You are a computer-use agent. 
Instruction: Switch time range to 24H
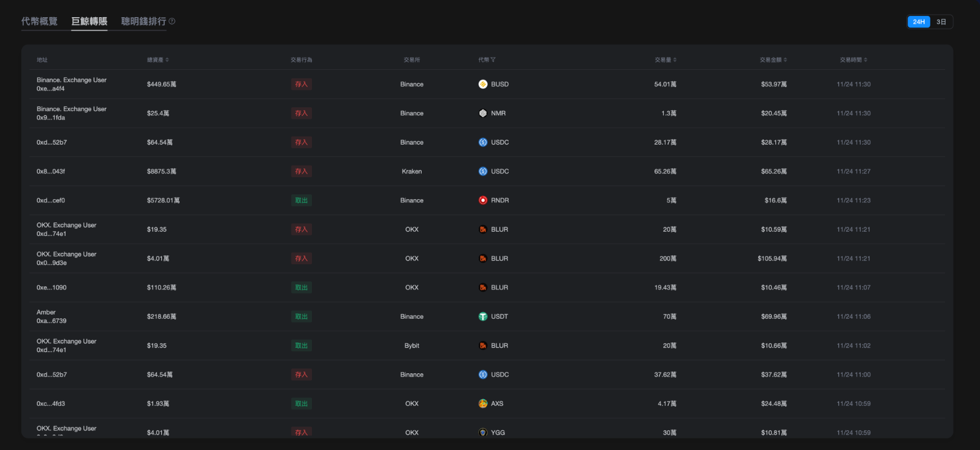coord(919,22)
